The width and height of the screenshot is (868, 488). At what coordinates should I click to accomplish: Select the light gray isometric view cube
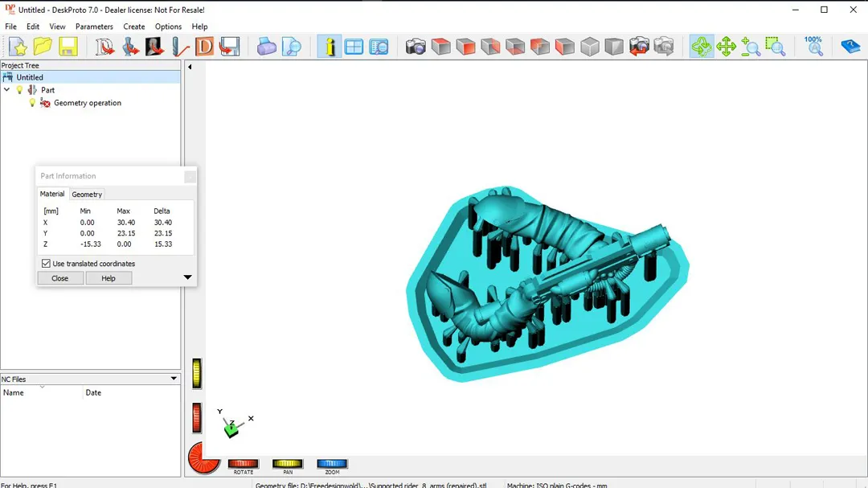tap(590, 47)
